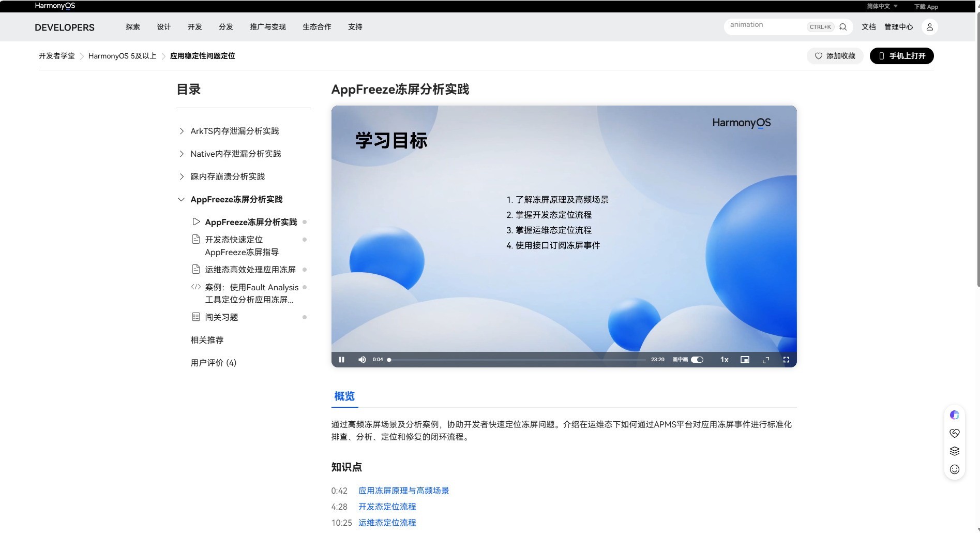
Task: Jump to 开发态定位流程 chapter
Action: coord(387,507)
